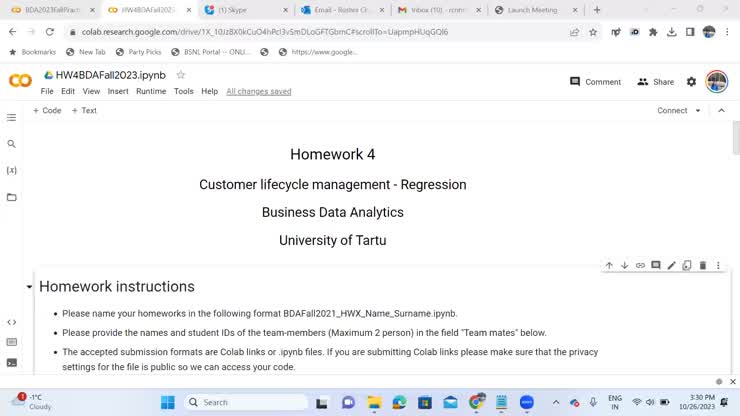Switch to the Skype browser tab
Image resolution: width=740 pixels, height=416 pixels.
click(245, 10)
